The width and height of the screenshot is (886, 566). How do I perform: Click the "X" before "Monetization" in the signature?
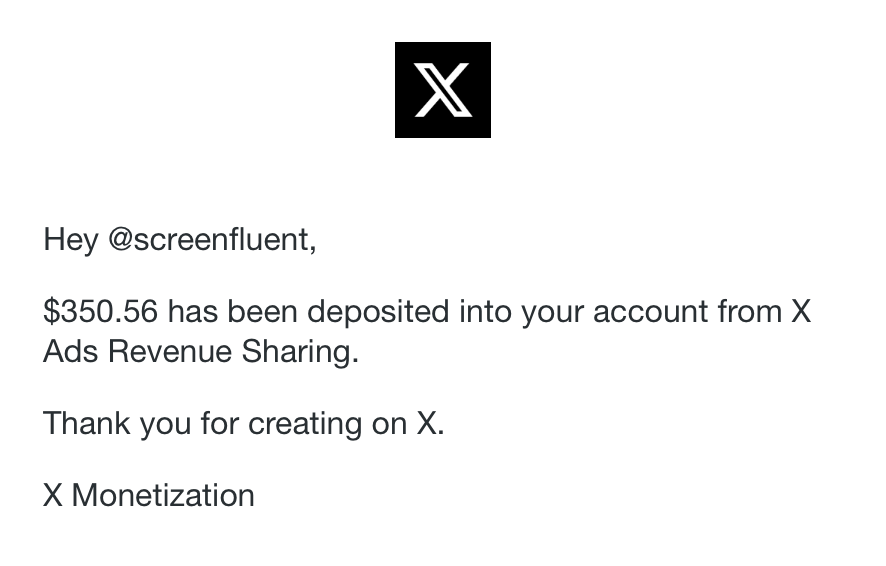point(53,495)
